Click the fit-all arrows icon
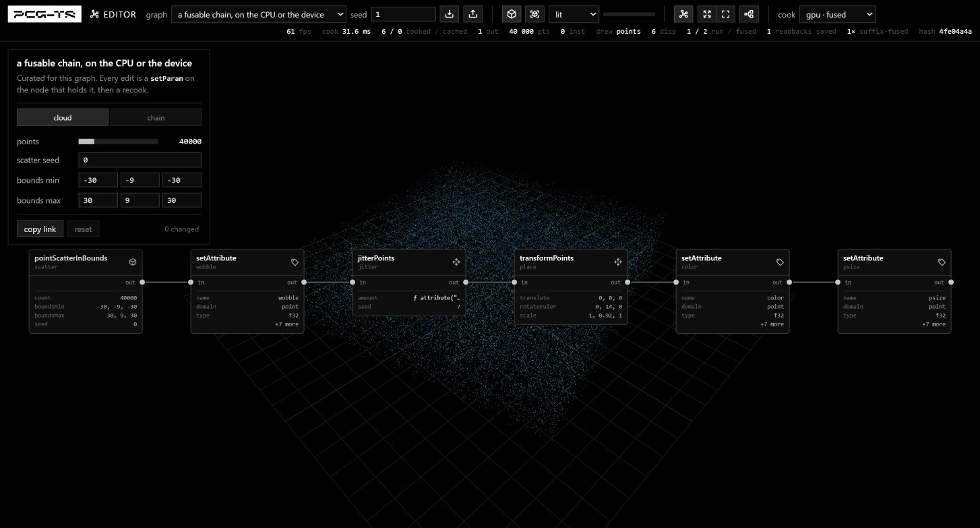Screen dimensions: 980x528 tap(706, 14)
